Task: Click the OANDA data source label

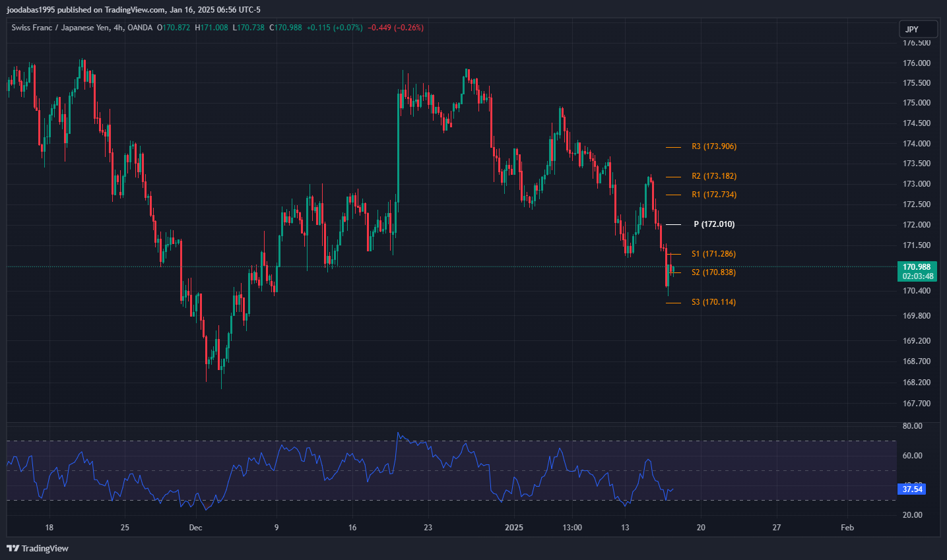Action: point(140,28)
